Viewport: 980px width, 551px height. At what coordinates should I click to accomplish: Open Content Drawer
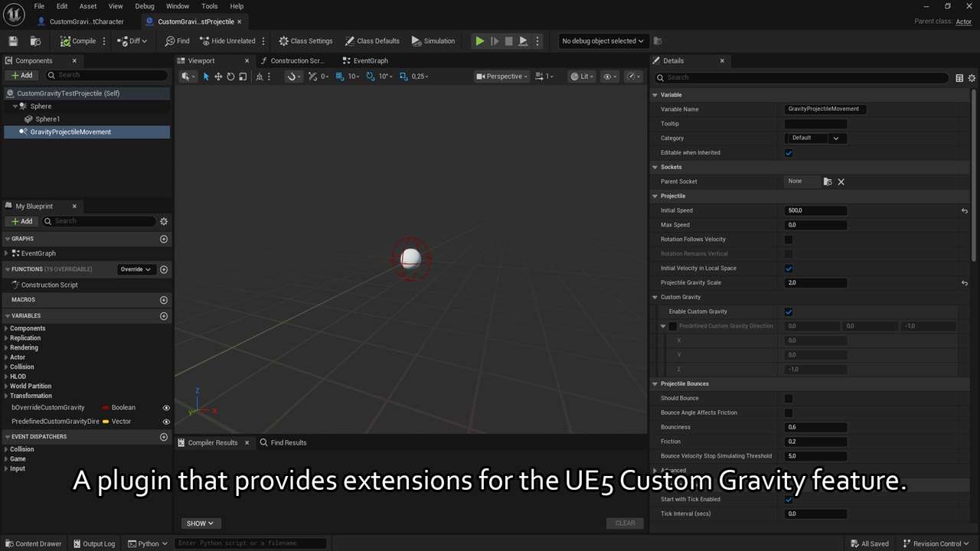(x=33, y=543)
